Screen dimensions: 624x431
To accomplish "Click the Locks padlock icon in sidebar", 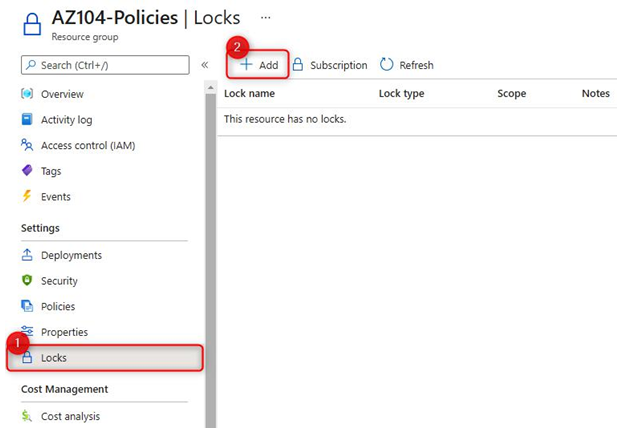I will pos(27,357).
